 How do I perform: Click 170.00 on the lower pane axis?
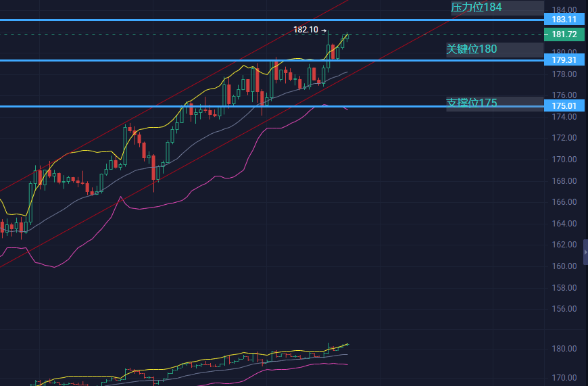click(x=564, y=377)
